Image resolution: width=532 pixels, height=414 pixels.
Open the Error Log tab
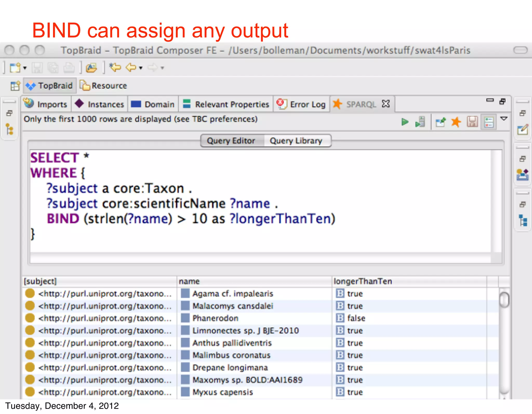click(x=301, y=104)
